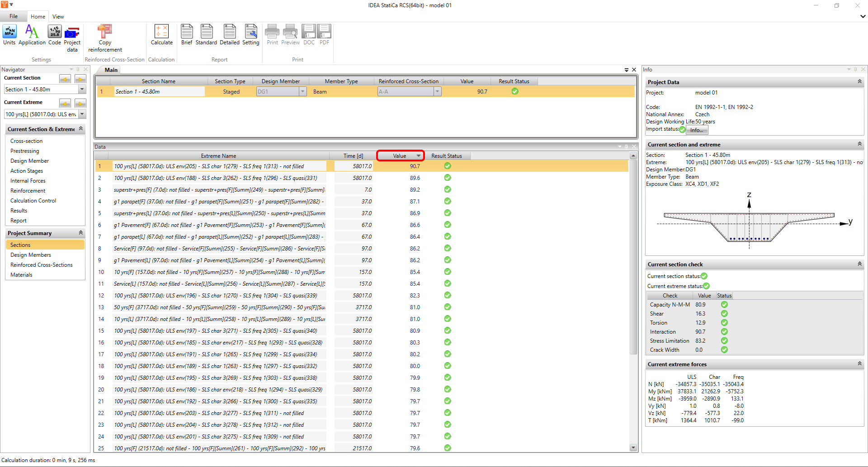Screen dimensions: 868x467
Task: Go to next Current Section arrow
Action: click(80, 79)
